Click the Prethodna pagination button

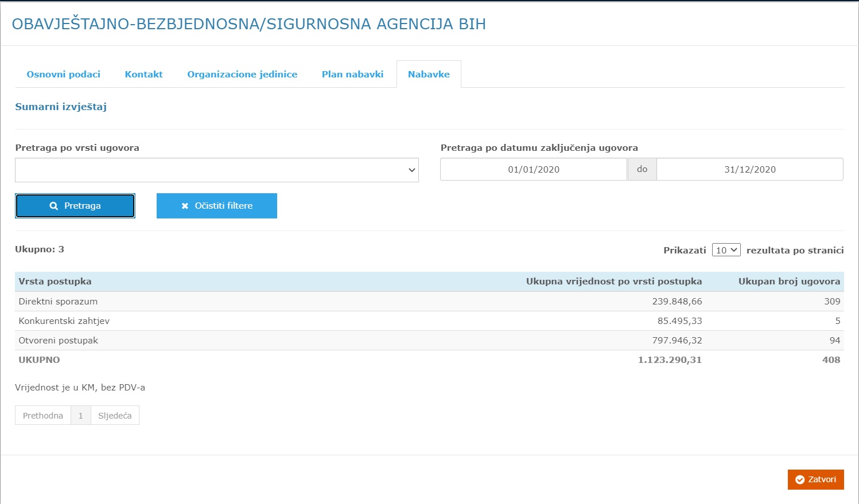tap(43, 416)
